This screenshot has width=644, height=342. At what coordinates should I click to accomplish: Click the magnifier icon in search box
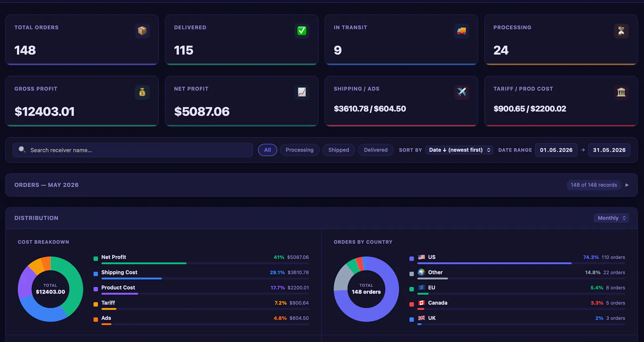(22, 150)
